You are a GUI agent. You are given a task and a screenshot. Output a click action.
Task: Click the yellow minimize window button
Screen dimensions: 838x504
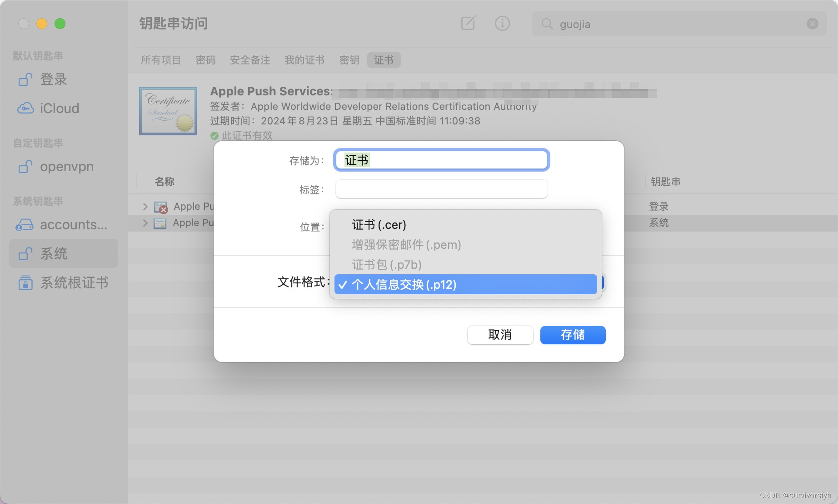42,24
